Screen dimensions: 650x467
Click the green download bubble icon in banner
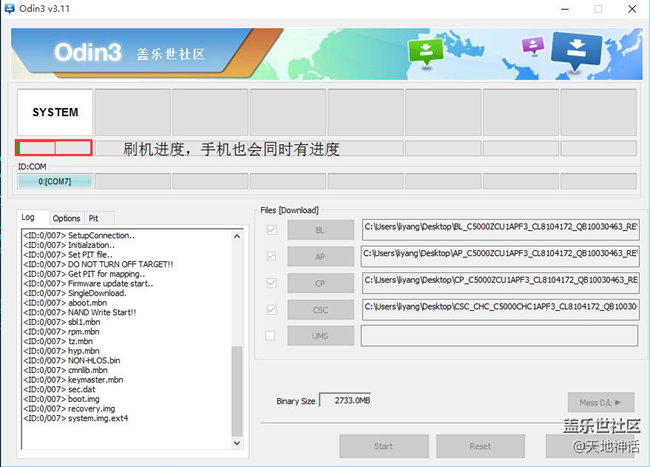point(426,51)
